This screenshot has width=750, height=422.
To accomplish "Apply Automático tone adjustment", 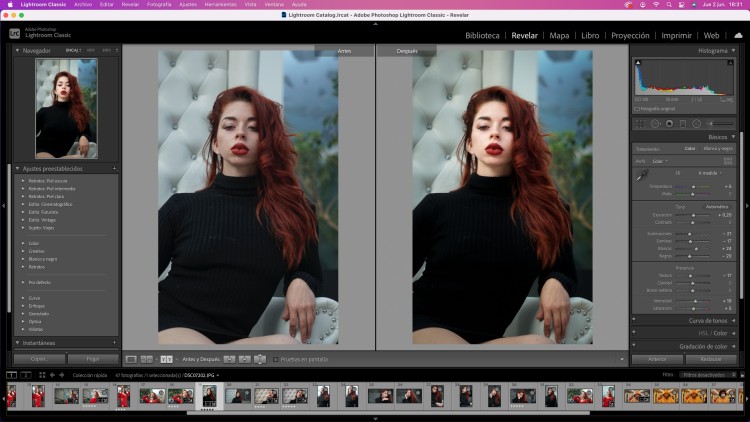I will tap(717, 207).
